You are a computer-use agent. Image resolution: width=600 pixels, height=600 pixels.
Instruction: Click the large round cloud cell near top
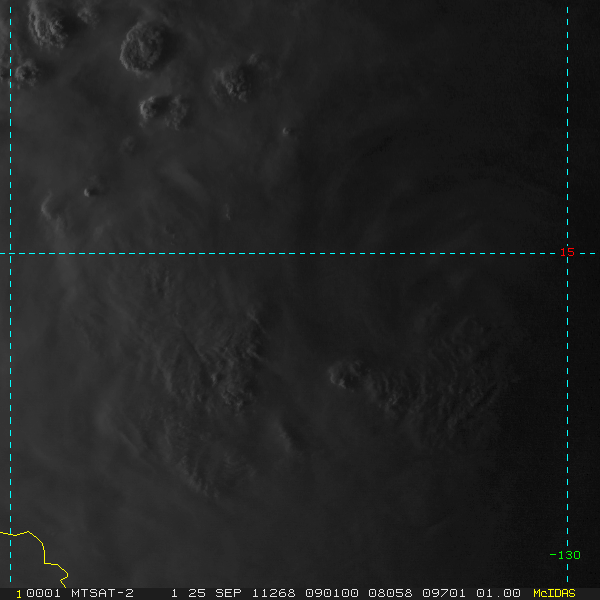pos(142,47)
